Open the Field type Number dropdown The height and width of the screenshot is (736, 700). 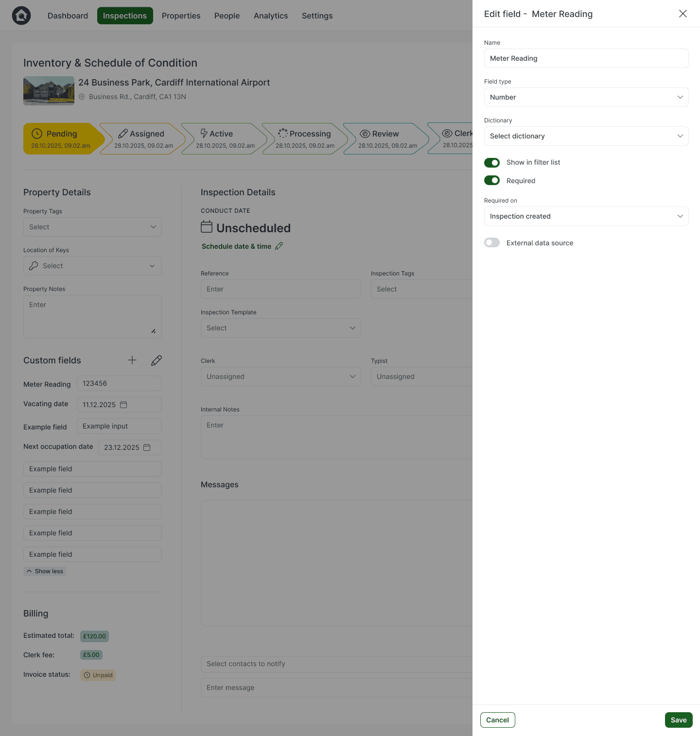(x=586, y=97)
